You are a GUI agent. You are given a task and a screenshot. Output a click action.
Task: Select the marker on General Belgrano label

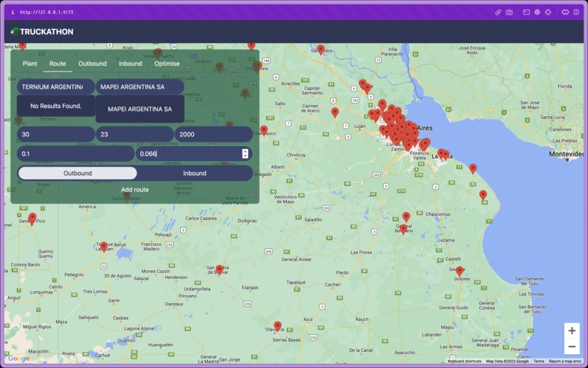(403, 229)
